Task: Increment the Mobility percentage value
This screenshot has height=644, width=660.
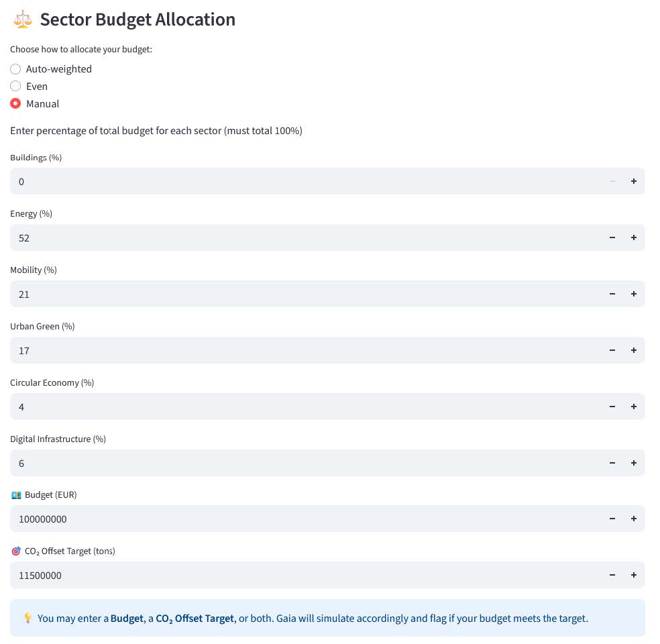Action: click(633, 294)
